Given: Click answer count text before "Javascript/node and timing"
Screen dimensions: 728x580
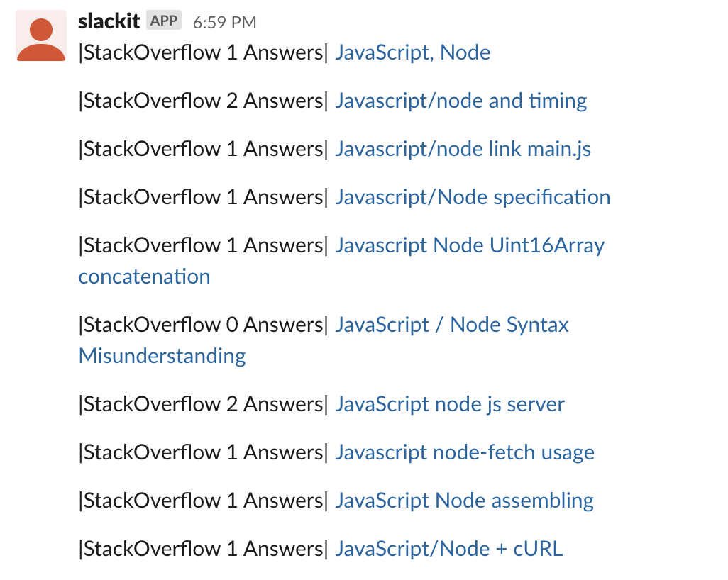Looking at the screenshot, I should pos(203,101).
